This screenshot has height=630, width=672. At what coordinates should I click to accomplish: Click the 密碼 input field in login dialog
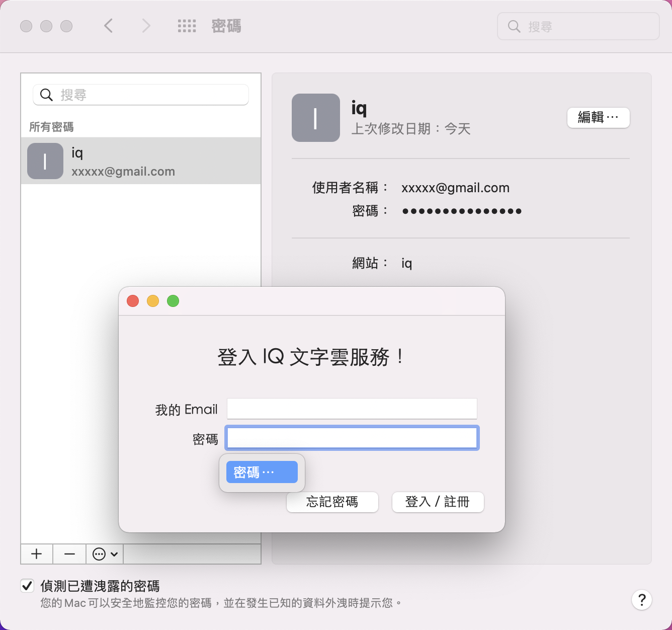pyautogui.click(x=352, y=438)
